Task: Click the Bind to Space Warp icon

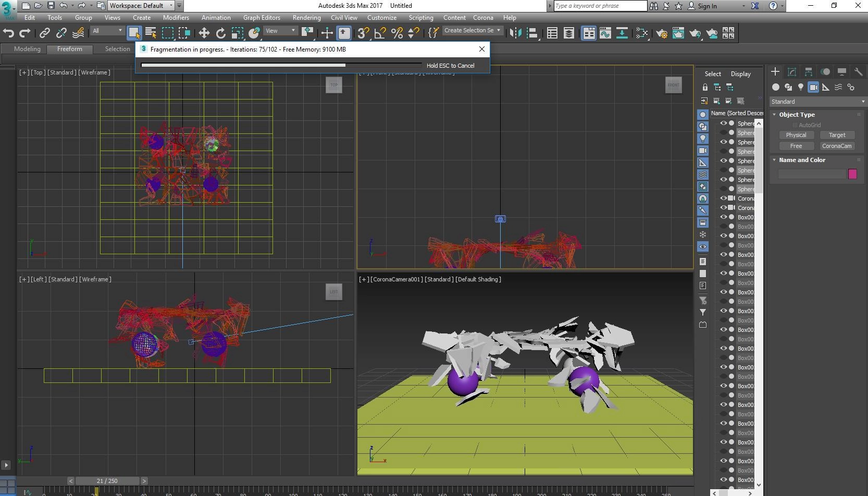Action: (x=78, y=33)
